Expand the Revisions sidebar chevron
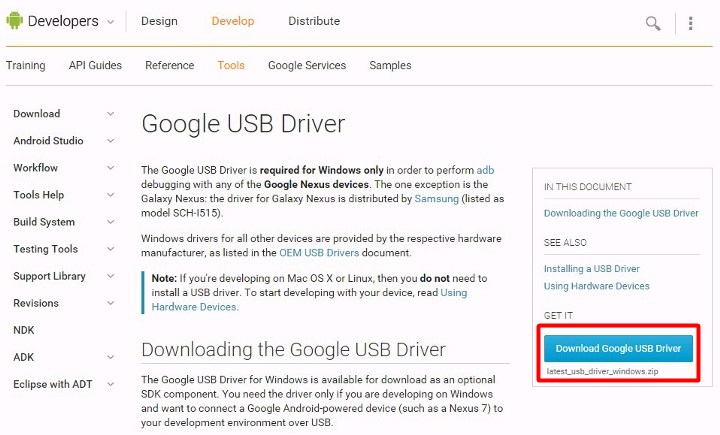The width and height of the screenshot is (720, 435). (111, 303)
